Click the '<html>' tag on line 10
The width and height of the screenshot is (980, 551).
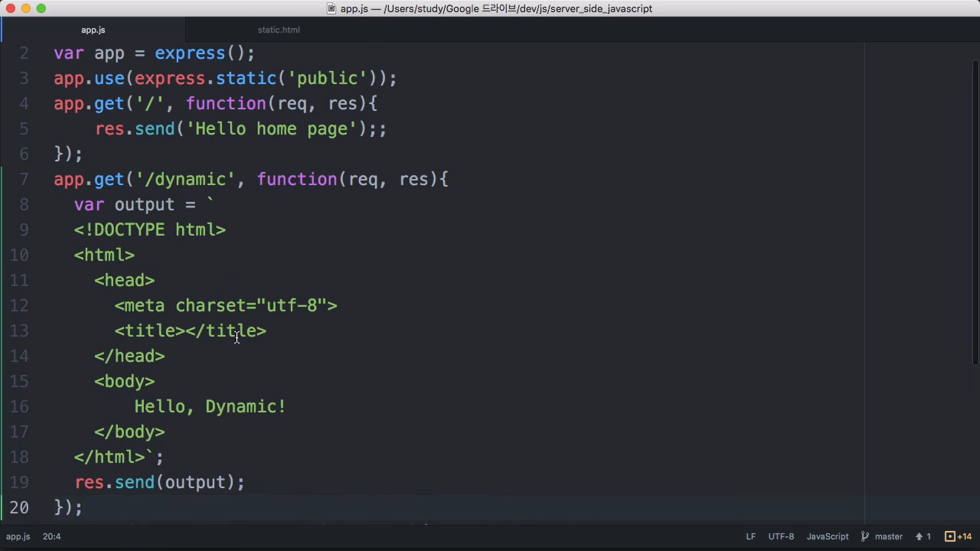(104, 255)
